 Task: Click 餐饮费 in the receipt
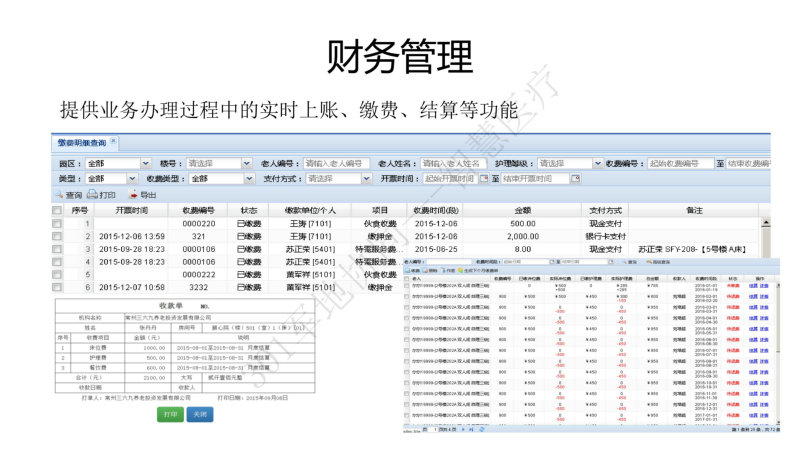pyautogui.click(x=97, y=367)
